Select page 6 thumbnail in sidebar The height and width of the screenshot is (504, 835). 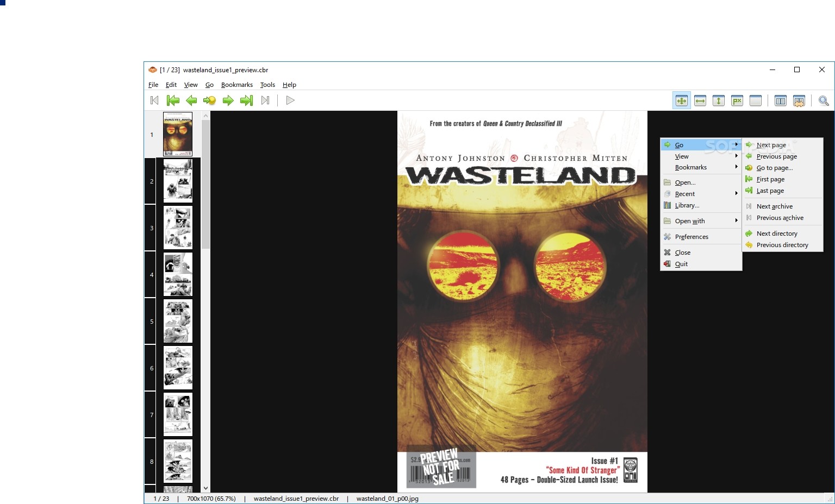(x=178, y=368)
